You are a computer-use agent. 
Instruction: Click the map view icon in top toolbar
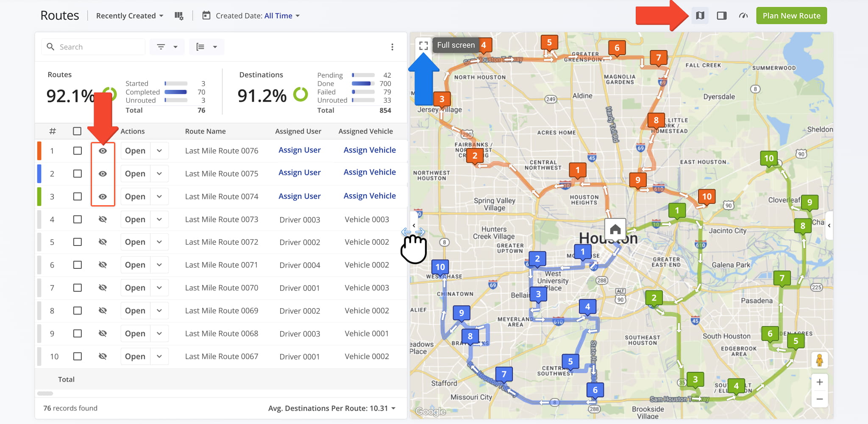pos(700,16)
